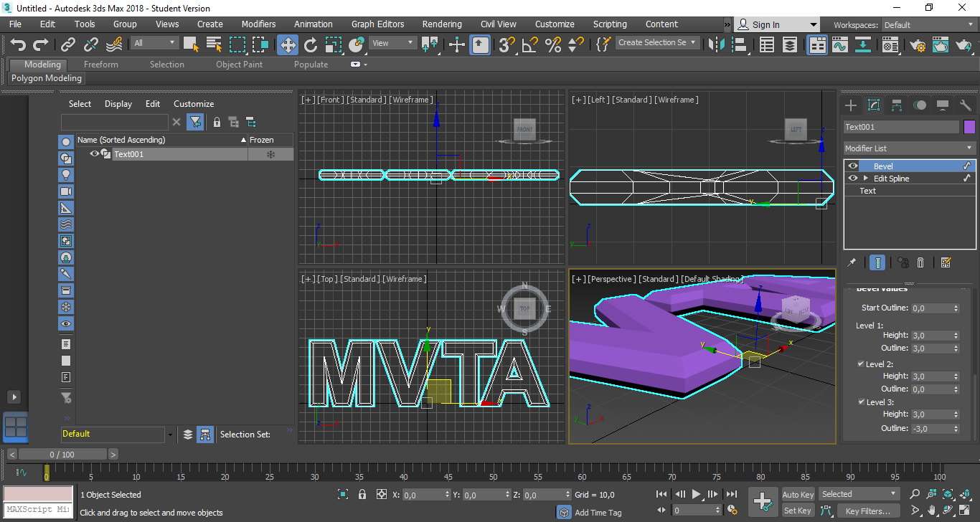Open the Workspaces Default dropdown

[929, 25]
